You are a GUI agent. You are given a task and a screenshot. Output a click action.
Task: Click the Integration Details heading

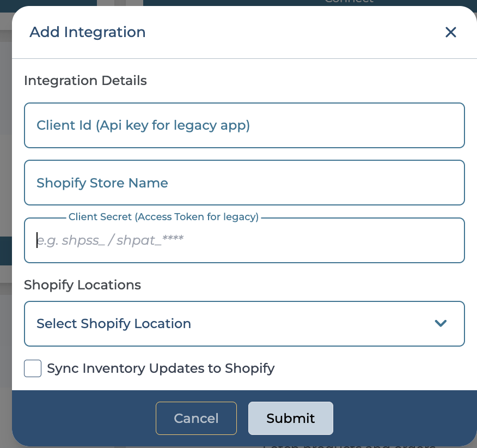click(85, 81)
